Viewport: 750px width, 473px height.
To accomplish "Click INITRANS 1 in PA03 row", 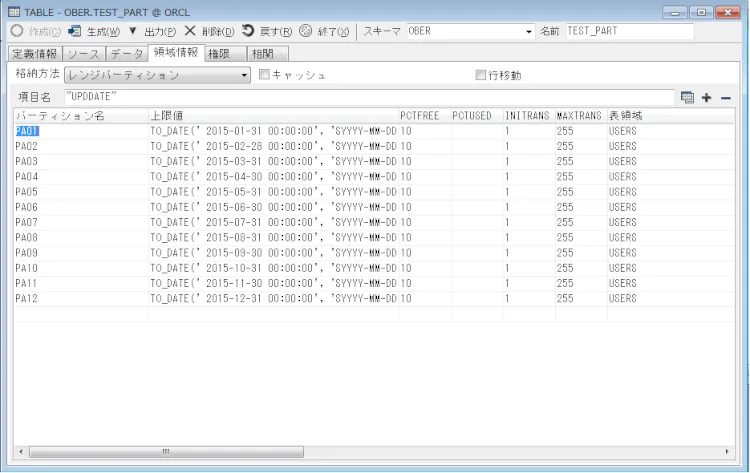I will (x=507, y=162).
